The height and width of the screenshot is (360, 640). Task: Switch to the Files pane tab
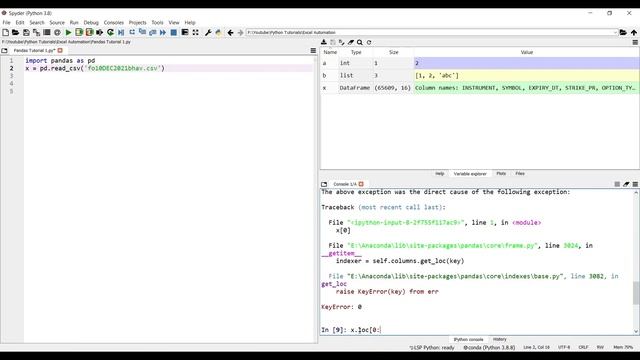pyautogui.click(x=520, y=173)
